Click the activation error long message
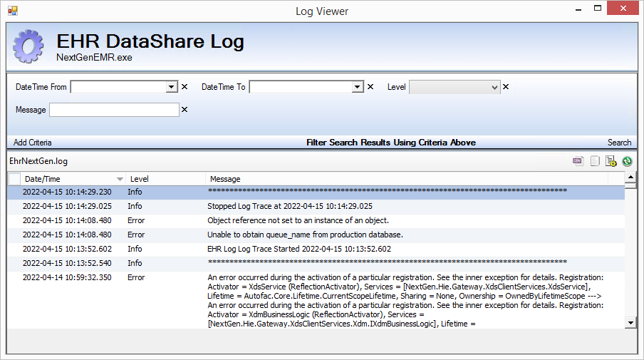This screenshot has width=644, height=360. point(405,300)
